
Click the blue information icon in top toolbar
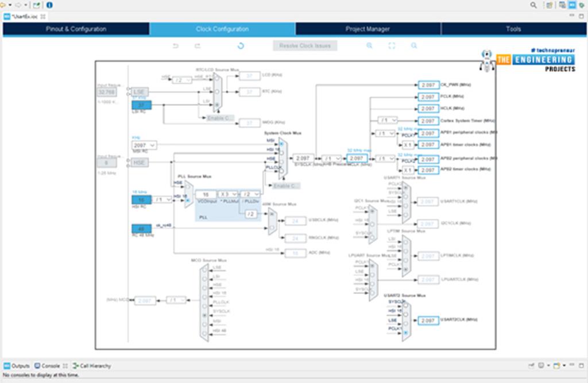click(x=49, y=5)
